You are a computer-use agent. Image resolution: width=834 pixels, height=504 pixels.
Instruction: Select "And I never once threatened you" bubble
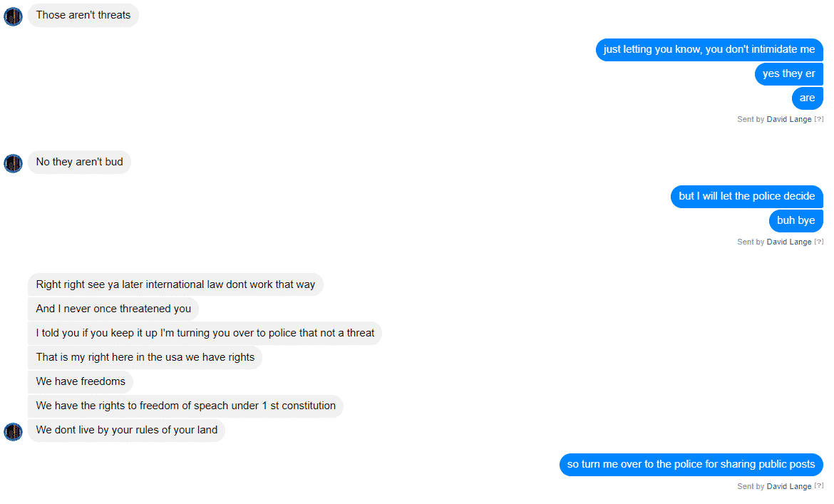113,309
